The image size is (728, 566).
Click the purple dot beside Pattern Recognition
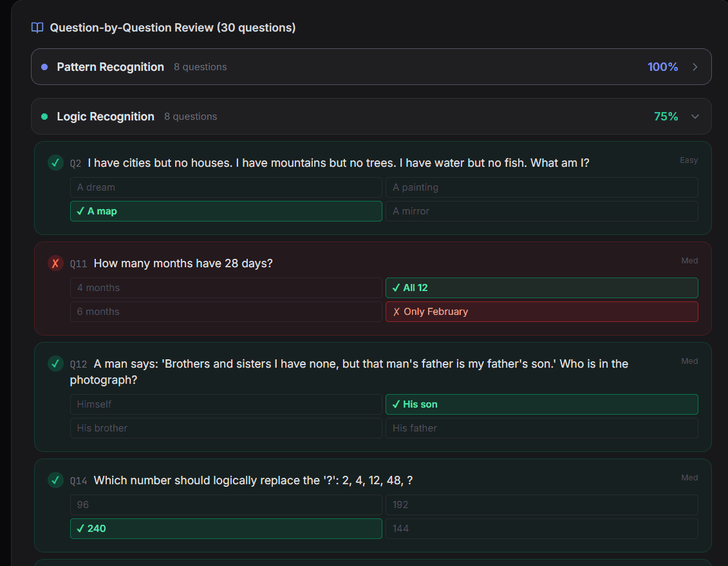coord(44,66)
